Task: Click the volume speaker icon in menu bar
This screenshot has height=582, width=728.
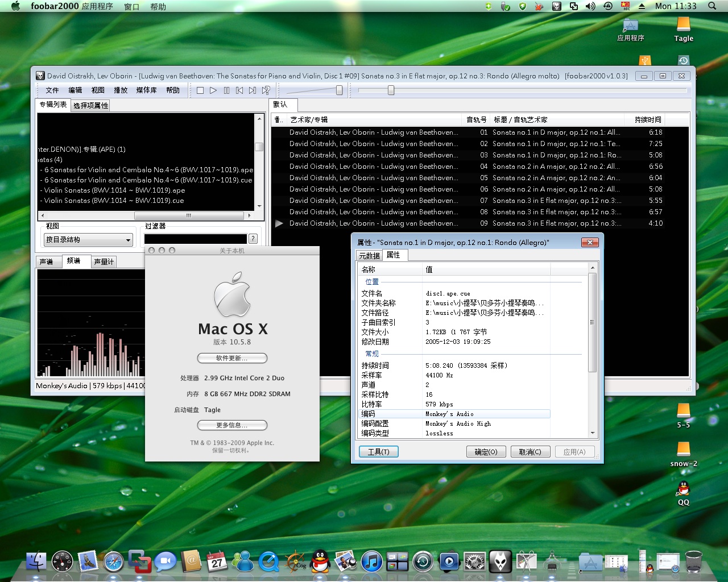Action: click(590, 6)
